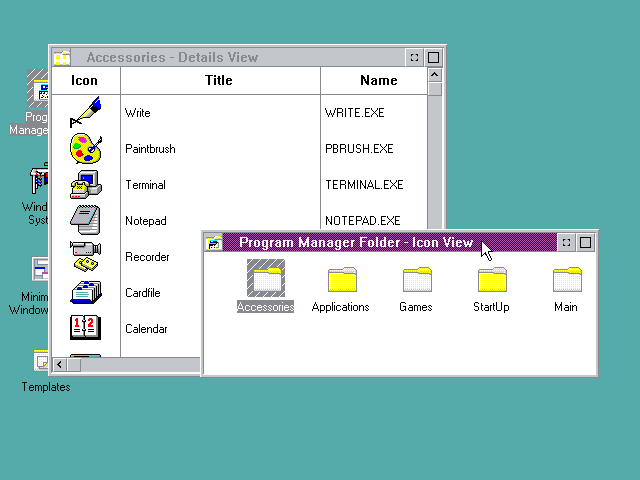The width and height of the screenshot is (640, 480).
Task: Click the Games folder label
Action: (x=416, y=307)
